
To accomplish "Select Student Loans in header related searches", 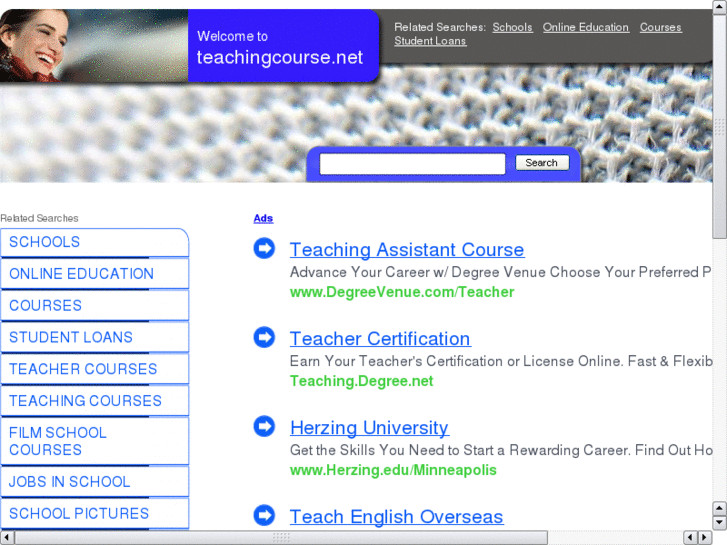I will coord(430,41).
